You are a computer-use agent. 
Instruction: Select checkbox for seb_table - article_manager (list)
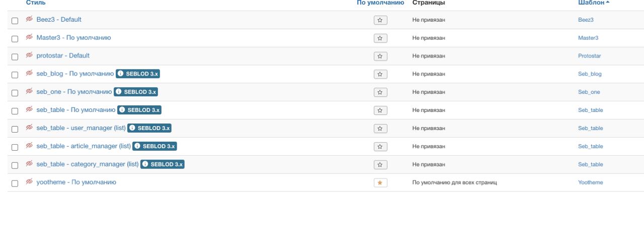pos(15,147)
